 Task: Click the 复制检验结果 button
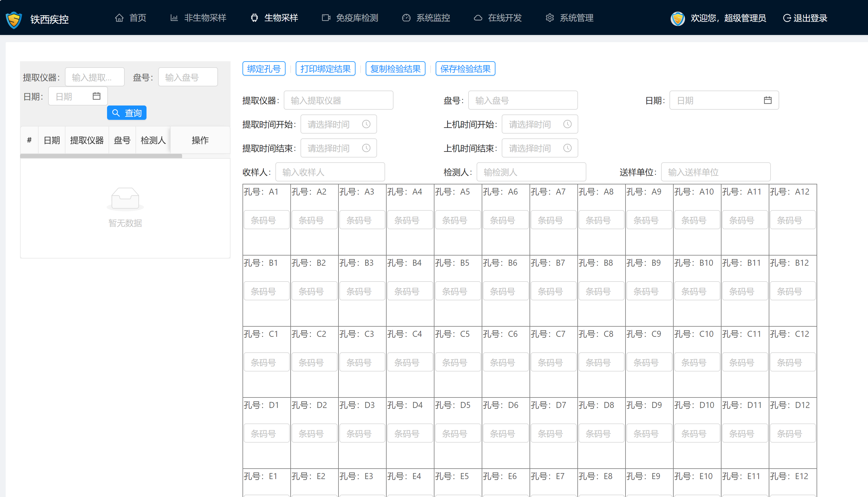(395, 69)
